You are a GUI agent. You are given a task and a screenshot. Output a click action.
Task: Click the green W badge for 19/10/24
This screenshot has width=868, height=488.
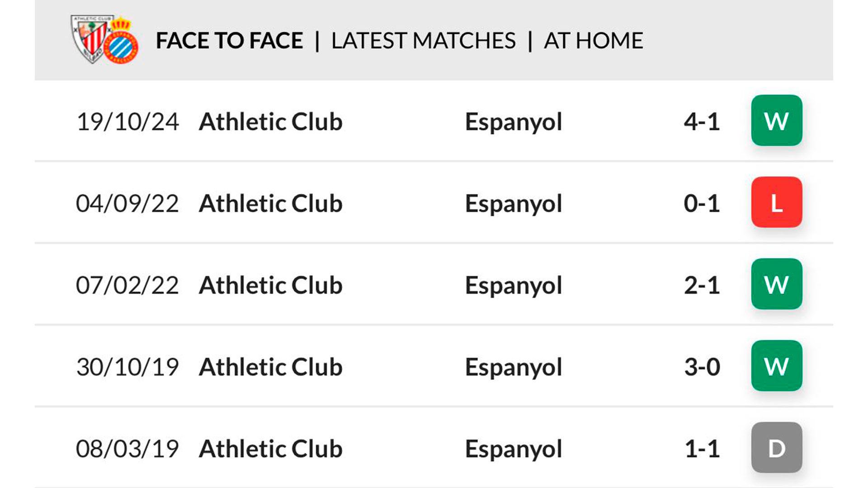click(x=776, y=121)
